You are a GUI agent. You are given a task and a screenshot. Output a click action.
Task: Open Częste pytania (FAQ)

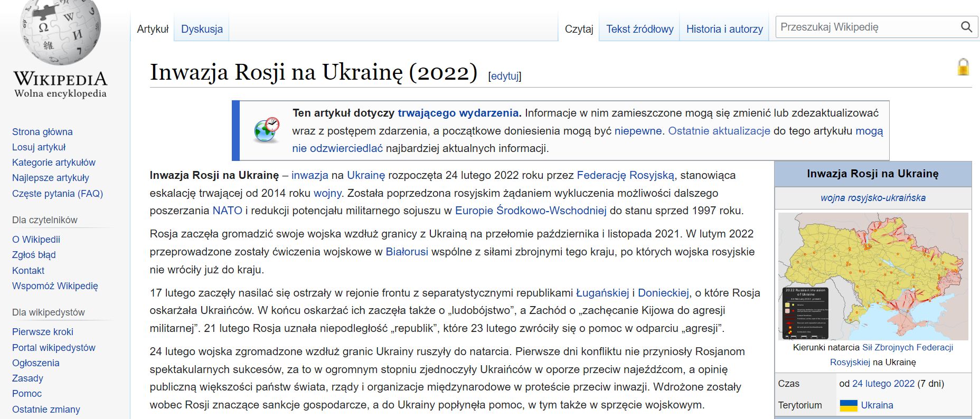[x=58, y=194]
